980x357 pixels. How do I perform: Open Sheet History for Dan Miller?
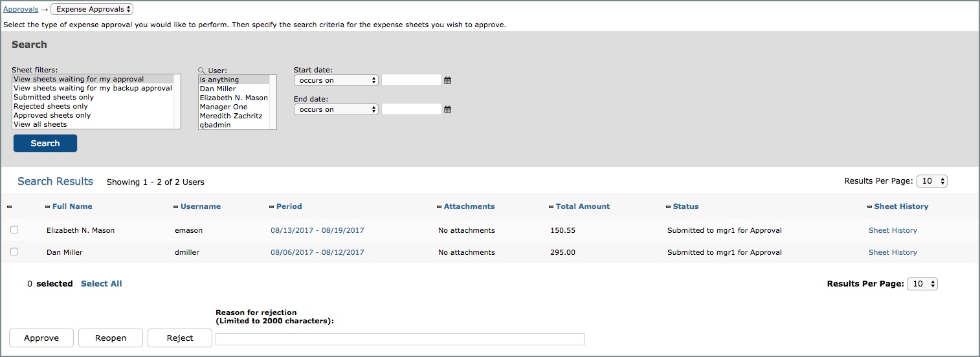click(x=893, y=252)
